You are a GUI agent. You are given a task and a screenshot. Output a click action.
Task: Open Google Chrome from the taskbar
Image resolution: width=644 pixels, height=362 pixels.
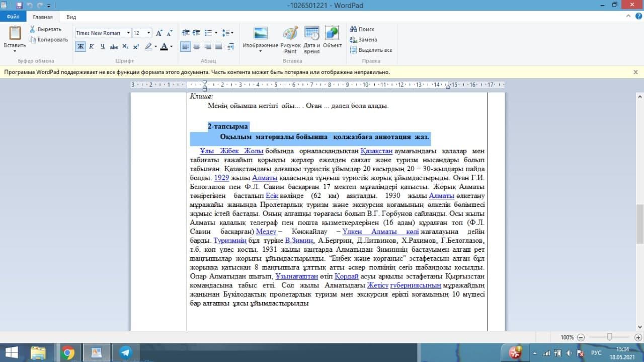(67, 352)
